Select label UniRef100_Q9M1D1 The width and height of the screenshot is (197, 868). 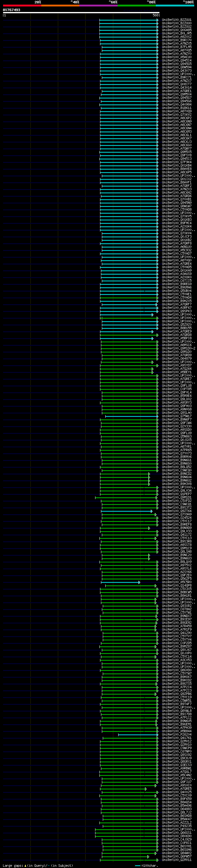[x=176, y=497]
